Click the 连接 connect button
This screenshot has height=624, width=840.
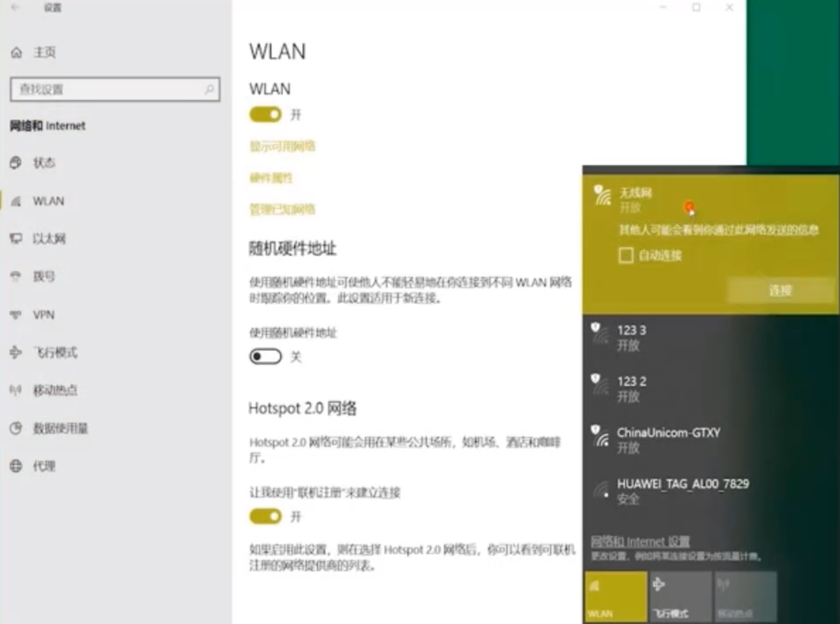pyautogui.click(x=779, y=290)
